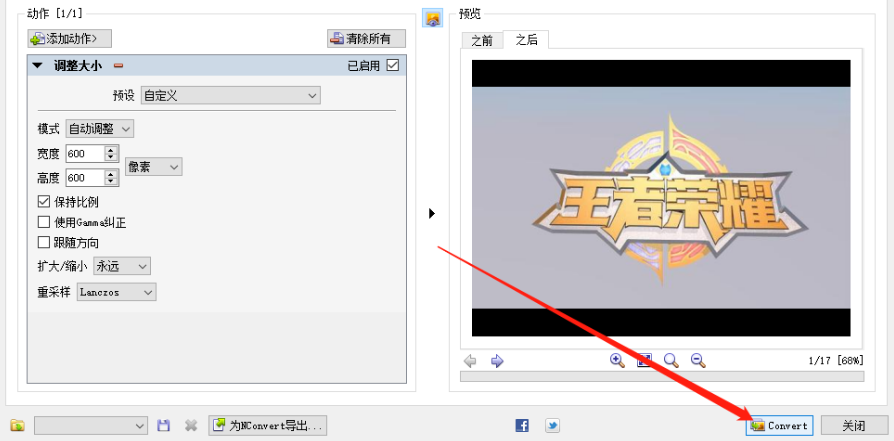Remove the 调整大小 action with red minus
This screenshot has height=441, width=894.
pyautogui.click(x=118, y=66)
